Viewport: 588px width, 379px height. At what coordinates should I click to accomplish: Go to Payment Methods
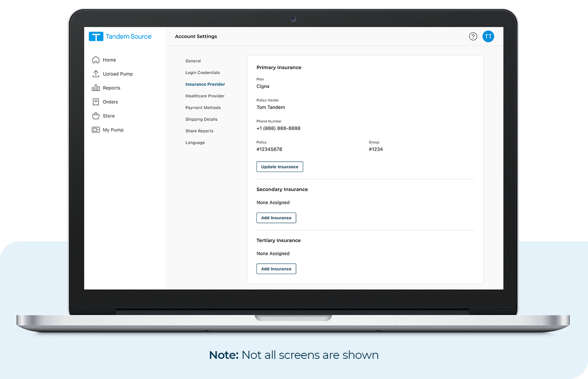pyautogui.click(x=203, y=107)
